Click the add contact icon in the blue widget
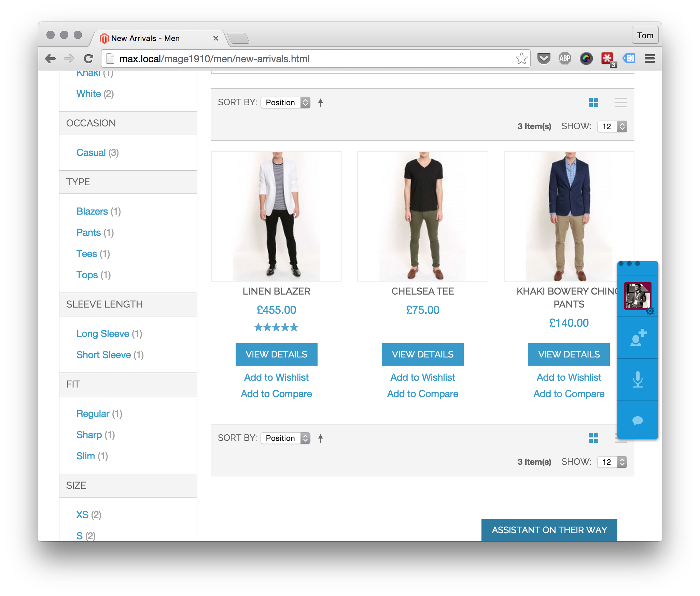This screenshot has width=700, height=596. [x=638, y=338]
